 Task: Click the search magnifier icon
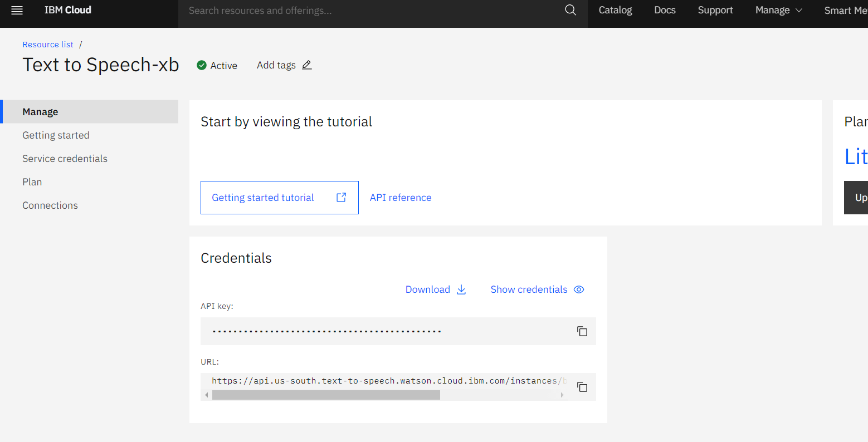click(570, 9)
